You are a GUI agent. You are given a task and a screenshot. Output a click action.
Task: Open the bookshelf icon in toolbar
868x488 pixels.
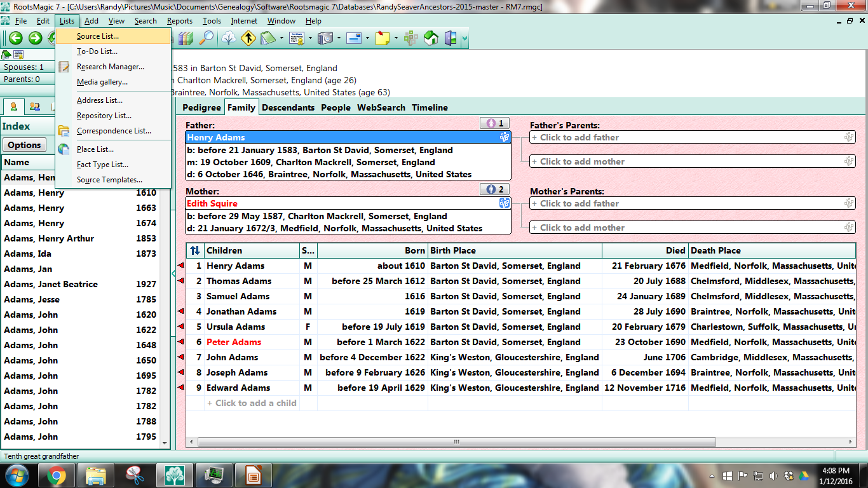coord(185,38)
